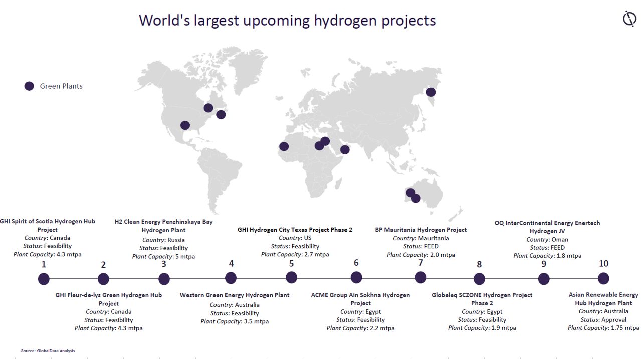Click the Country: Oman text
Viewport: 644px width, 359px height.
click(547, 240)
